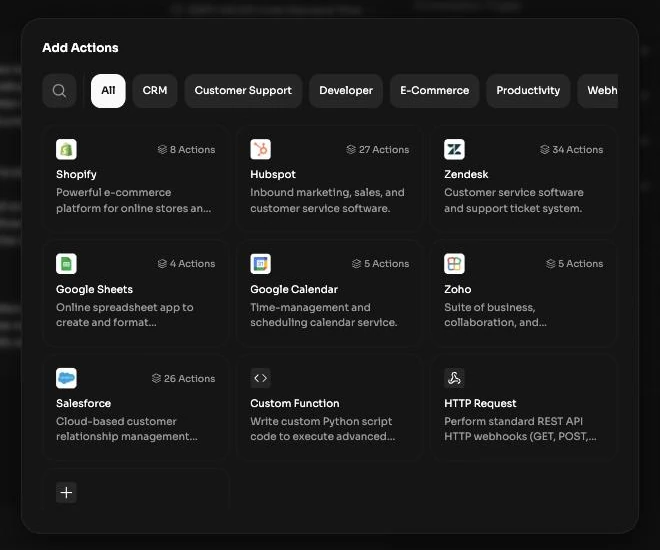Click the Hubspot card title
The height and width of the screenshot is (550, 660).
(273, 174)
